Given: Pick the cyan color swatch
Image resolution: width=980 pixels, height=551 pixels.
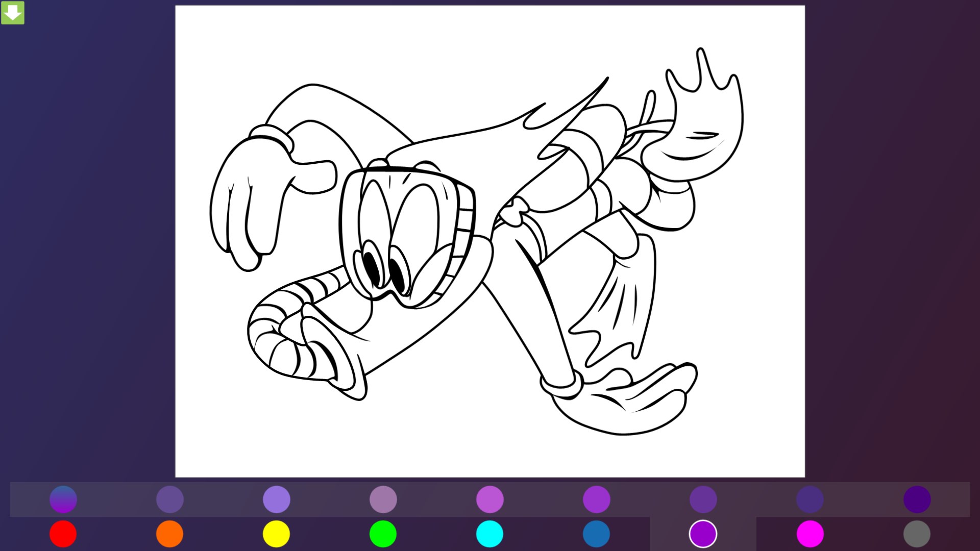Looking at the screenshot, I should 489,534.
